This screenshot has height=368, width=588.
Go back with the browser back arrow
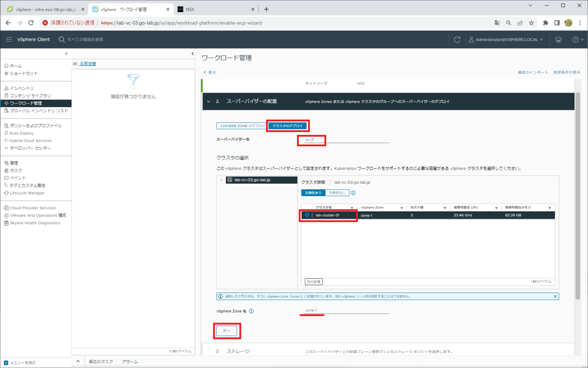[8, 23]
